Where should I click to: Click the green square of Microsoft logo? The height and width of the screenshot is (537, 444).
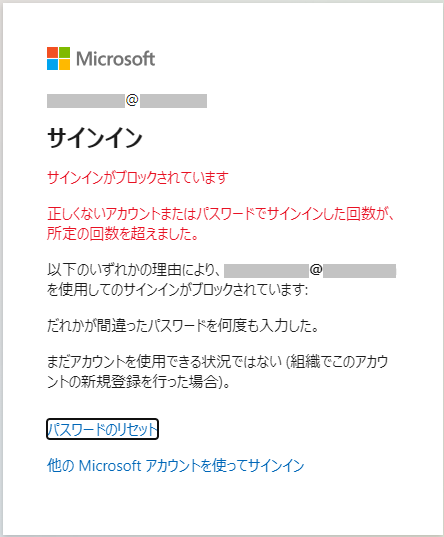point(64,52)
